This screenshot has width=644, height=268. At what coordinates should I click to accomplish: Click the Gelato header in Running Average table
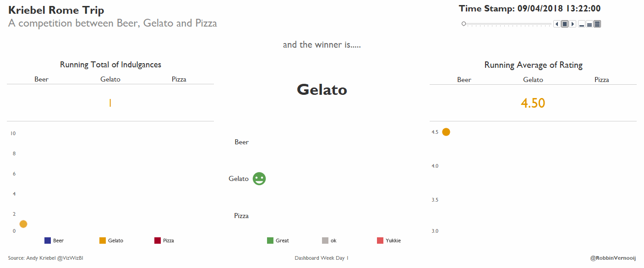(x=533, y=80)
